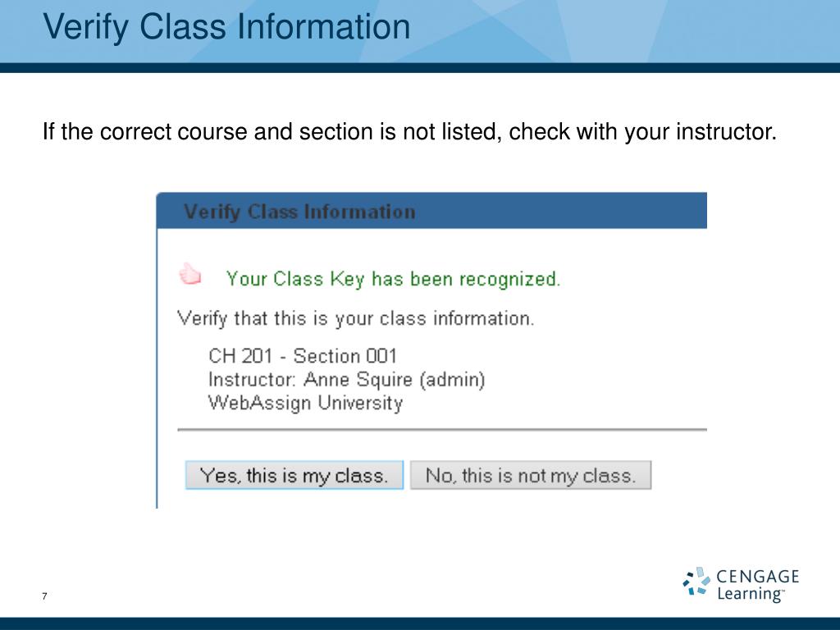The image size is (840, 630).
Task: Click the sentence about checking with your instructor
Action: tap(409, 132)
